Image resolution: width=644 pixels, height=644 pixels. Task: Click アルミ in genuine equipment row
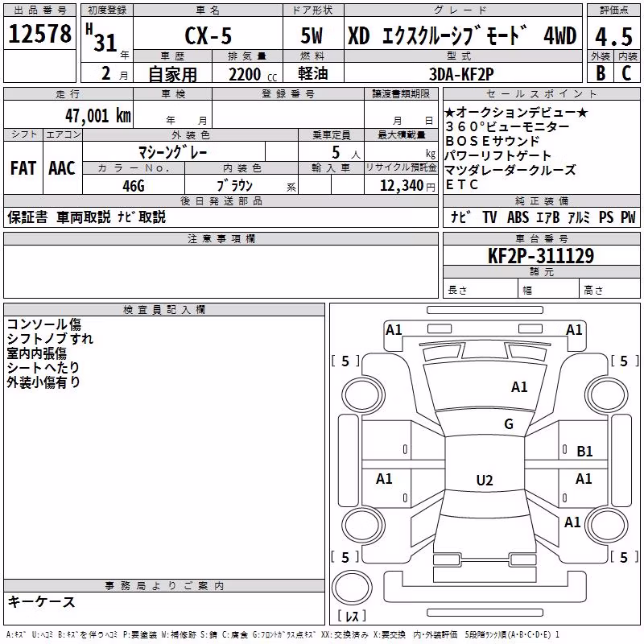point(579,217)
